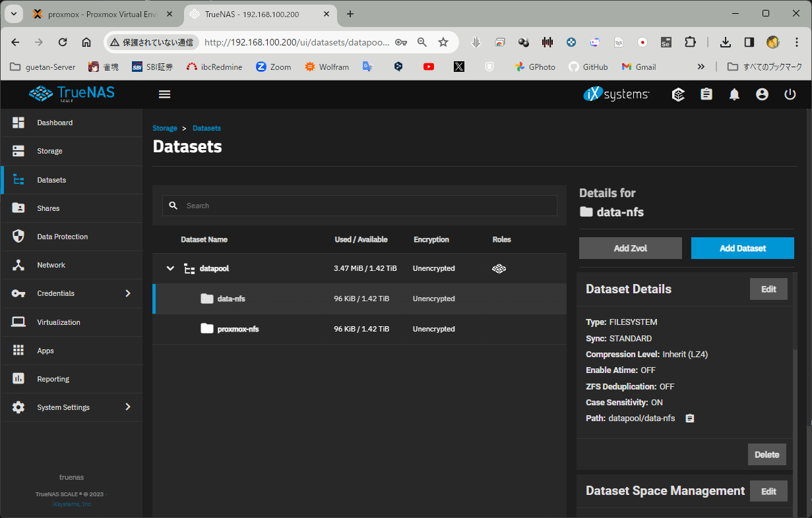The width and height of the screenshot is (812, 518).
Task: Open Dashboard from the sidebar
Action: (55, 123)
